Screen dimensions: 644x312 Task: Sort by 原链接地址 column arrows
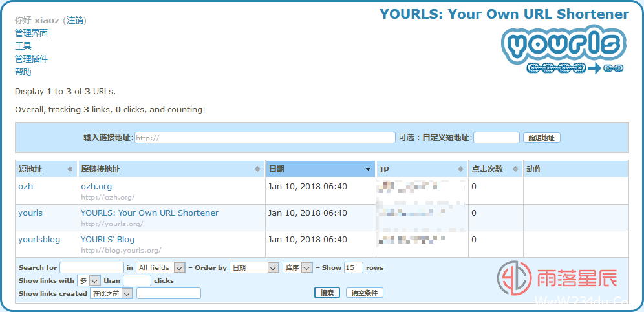tap(257, 169)
